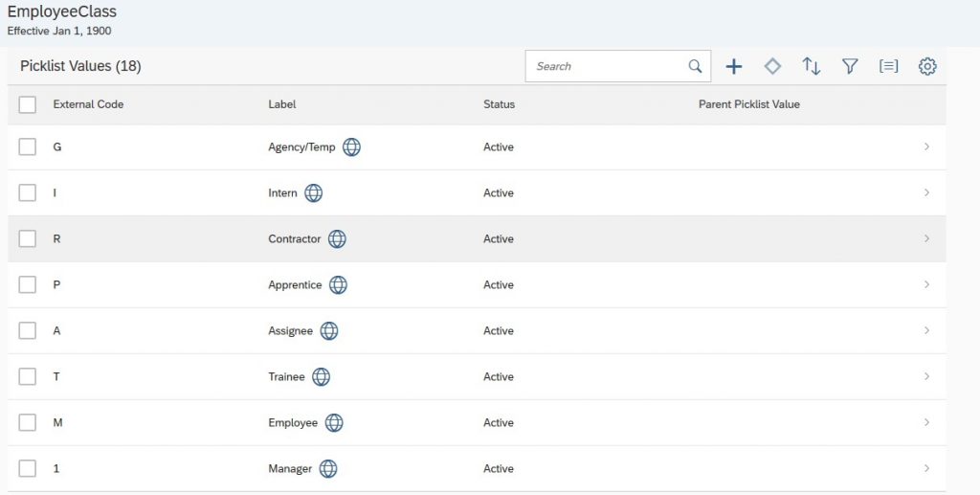Check the Employee row checkbox

point(28,422)
